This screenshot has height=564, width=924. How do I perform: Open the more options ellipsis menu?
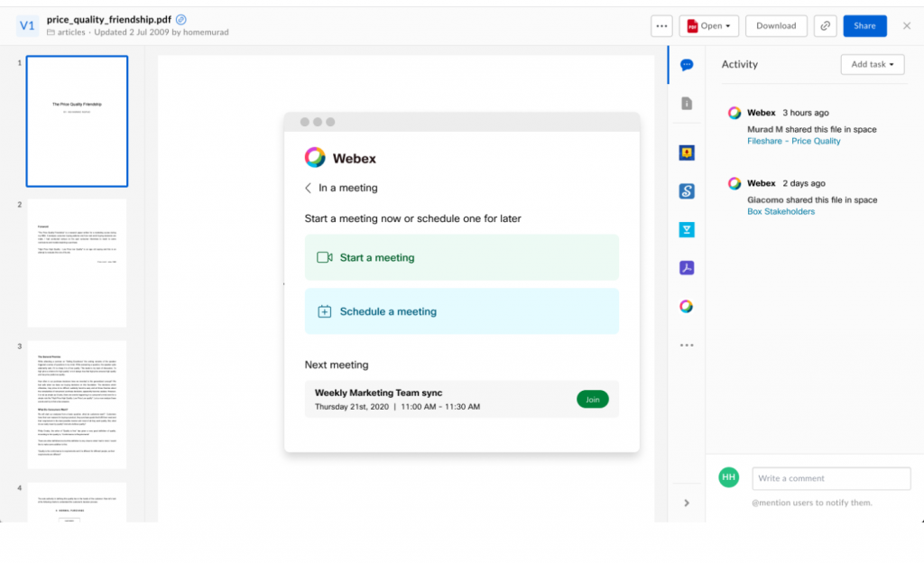661,25
